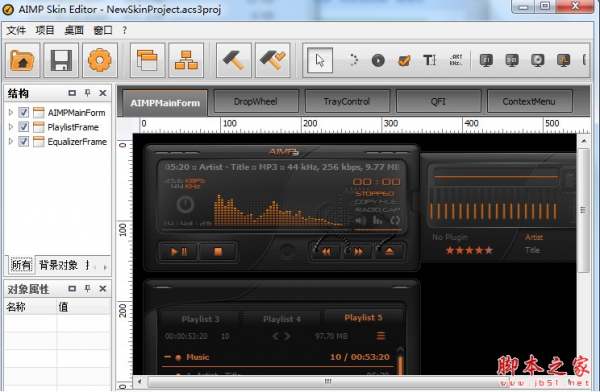Expand the EqualizerFrame tree node
The width and height of the screenshot is (600, 392).
click(11, 141)
